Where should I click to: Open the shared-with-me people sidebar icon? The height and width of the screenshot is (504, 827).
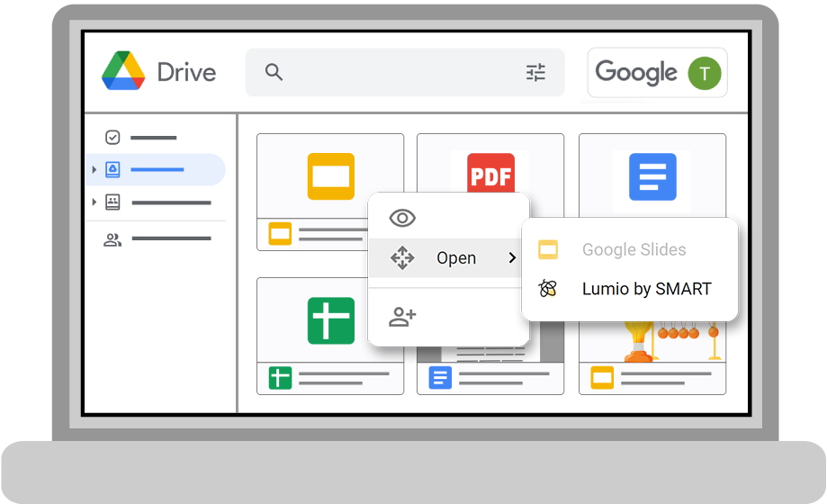point(112,239)
